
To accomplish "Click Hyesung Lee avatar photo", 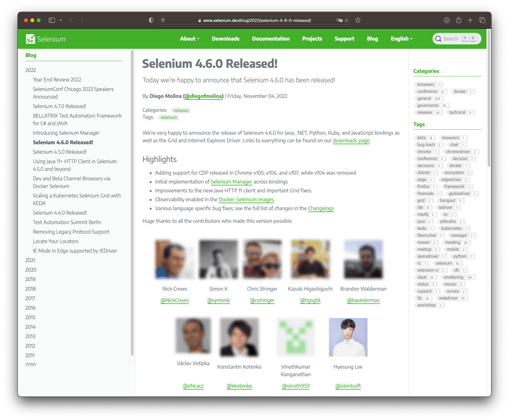I will click(x=348, y=337).
